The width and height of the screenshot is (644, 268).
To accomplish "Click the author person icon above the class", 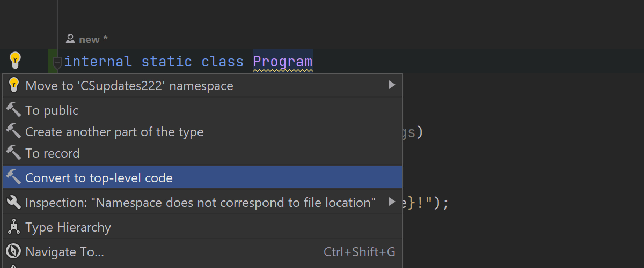I will click(x=70, y=39).
